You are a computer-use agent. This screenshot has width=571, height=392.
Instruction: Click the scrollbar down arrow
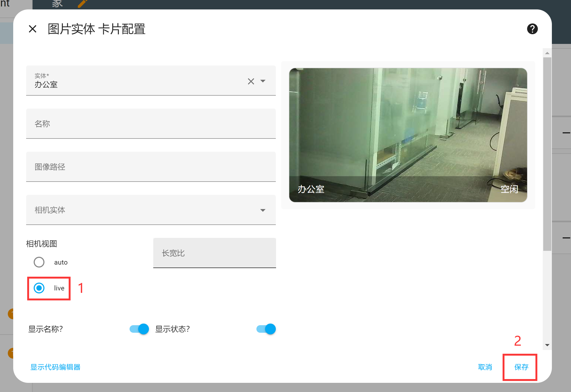pos(547,345)
